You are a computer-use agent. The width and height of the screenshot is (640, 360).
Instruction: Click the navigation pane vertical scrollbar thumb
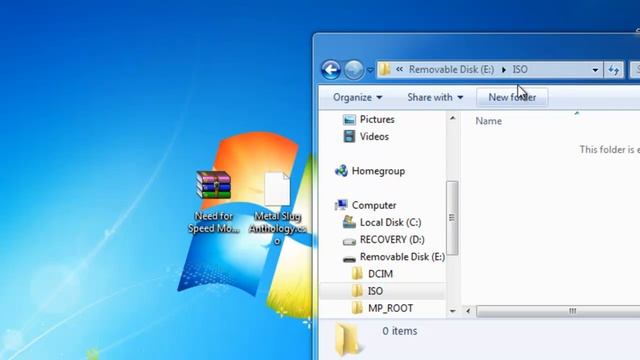[452, 218]
